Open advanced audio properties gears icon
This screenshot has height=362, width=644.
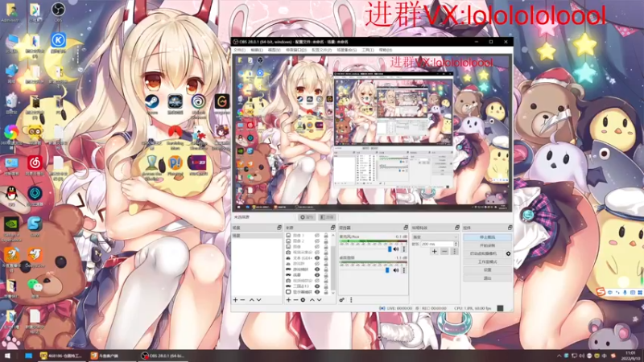pos(341,300)
